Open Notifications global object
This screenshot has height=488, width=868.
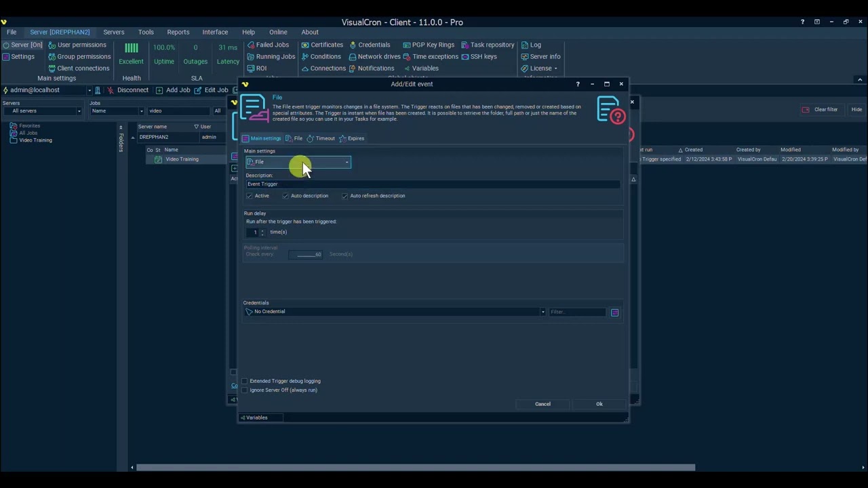[372, 68]
